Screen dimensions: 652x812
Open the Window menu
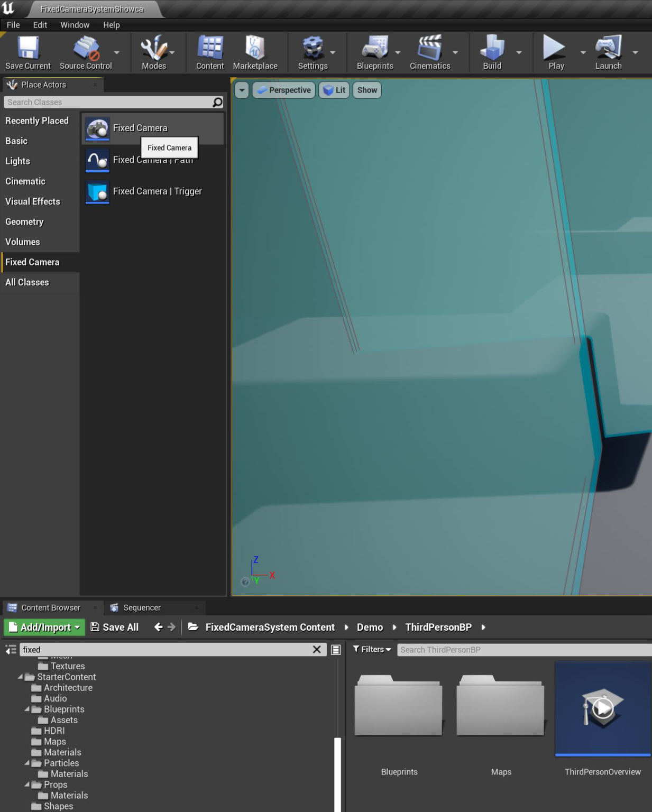[x=75, y=25]
